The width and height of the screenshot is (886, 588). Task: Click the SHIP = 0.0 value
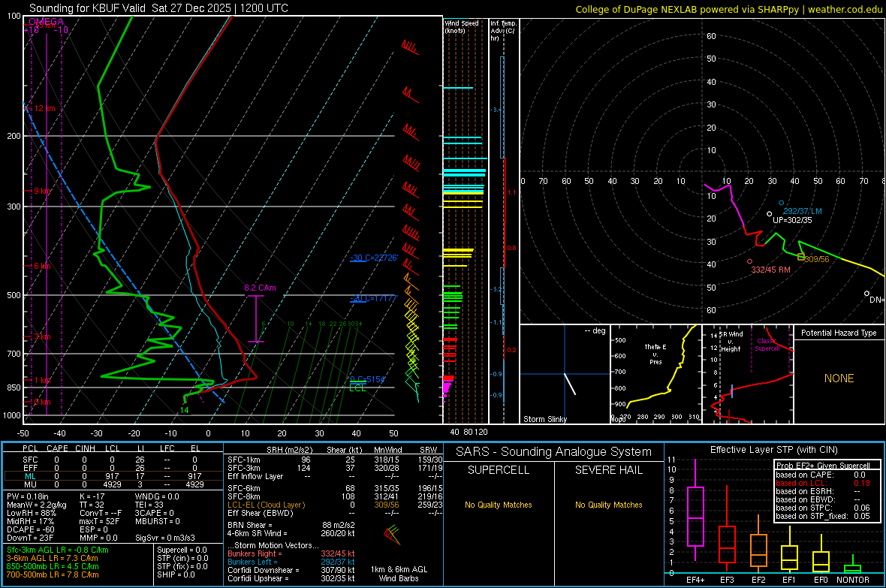[x=176, y=574]
